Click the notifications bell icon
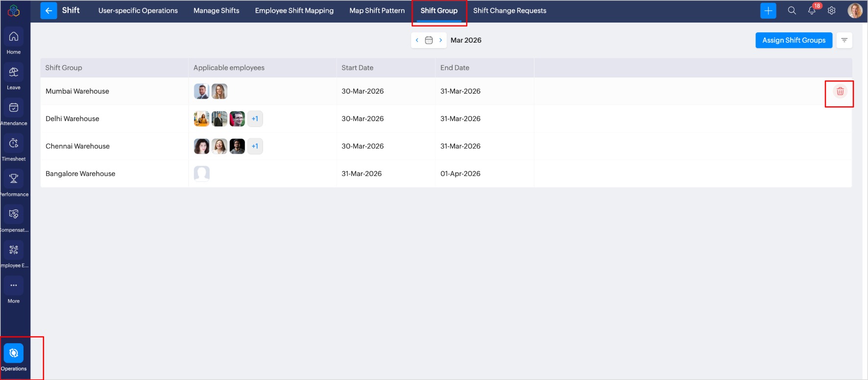868x380 pixels. pos(812,11)
